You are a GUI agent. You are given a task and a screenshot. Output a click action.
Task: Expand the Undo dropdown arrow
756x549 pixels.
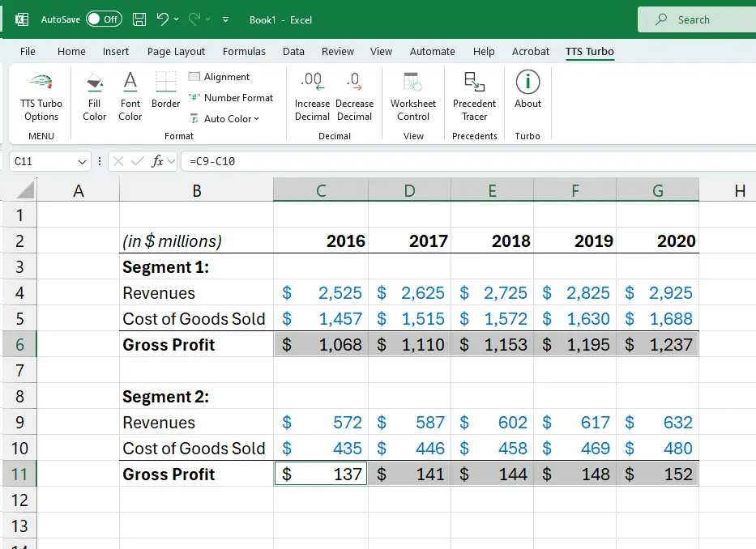[x=177, y=19]
